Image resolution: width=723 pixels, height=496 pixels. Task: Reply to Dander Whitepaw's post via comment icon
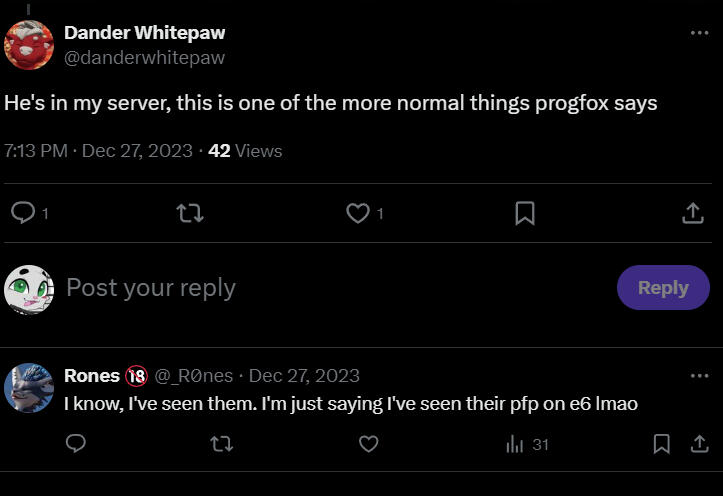[22, 212]
